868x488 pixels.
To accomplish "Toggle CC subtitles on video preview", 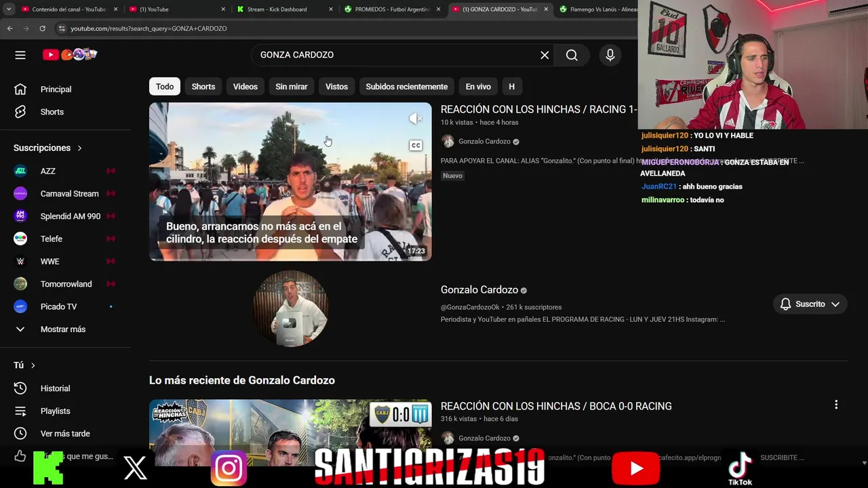I will coord(416,145).
